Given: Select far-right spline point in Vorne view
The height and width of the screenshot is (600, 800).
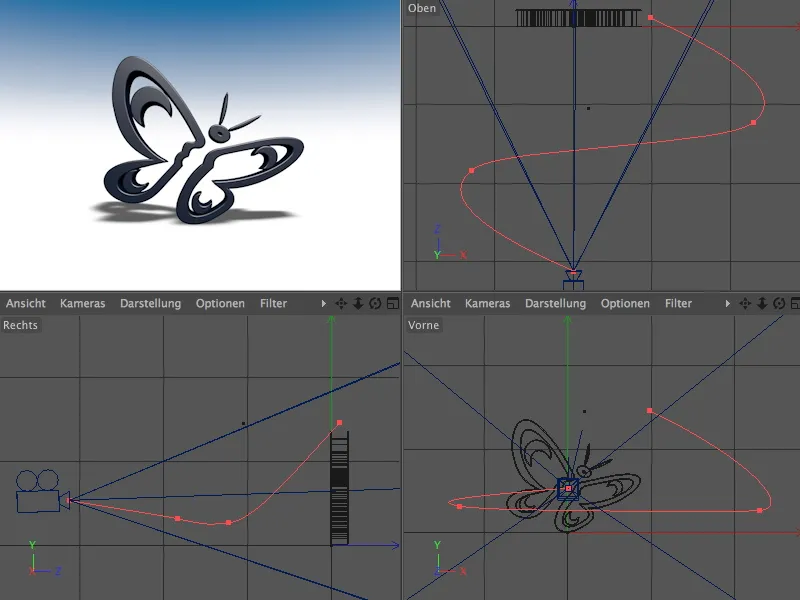Looking at the screenshot, I should (x=760, y=510).
